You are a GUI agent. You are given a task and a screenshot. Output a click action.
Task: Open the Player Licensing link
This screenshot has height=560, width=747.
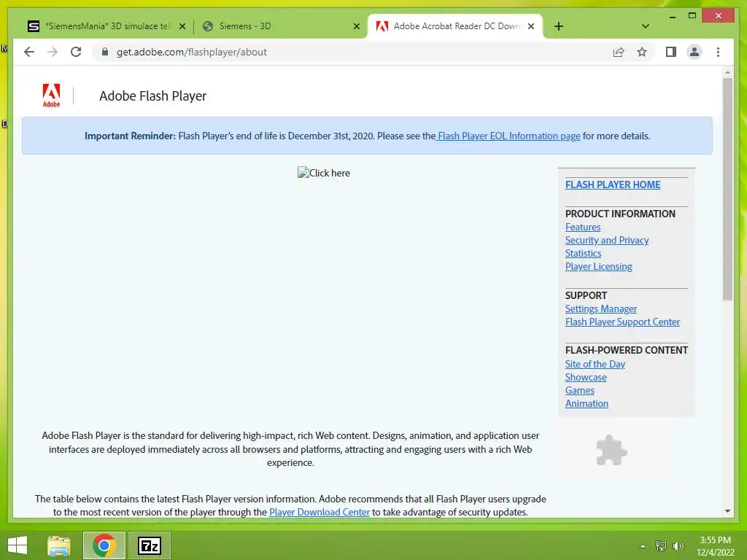(598, 267)
